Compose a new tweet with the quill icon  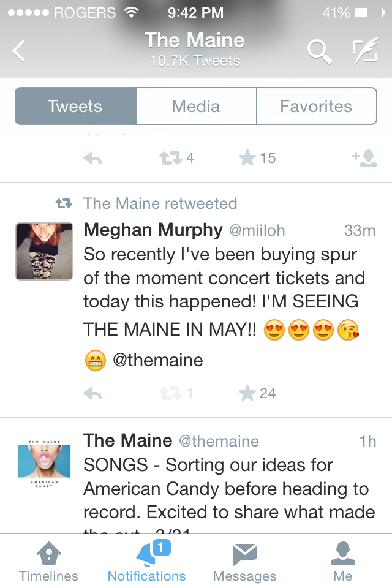click(366, 51)
